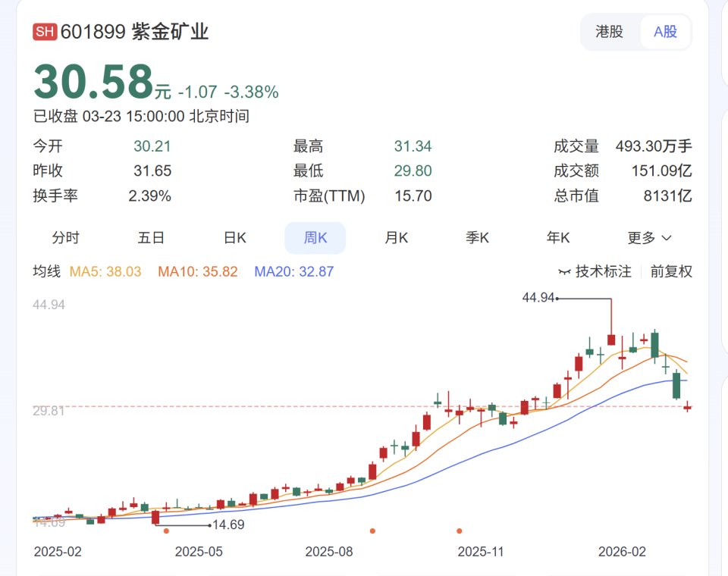Click the MA5: 38.03 indicator label

click(105, 271)
